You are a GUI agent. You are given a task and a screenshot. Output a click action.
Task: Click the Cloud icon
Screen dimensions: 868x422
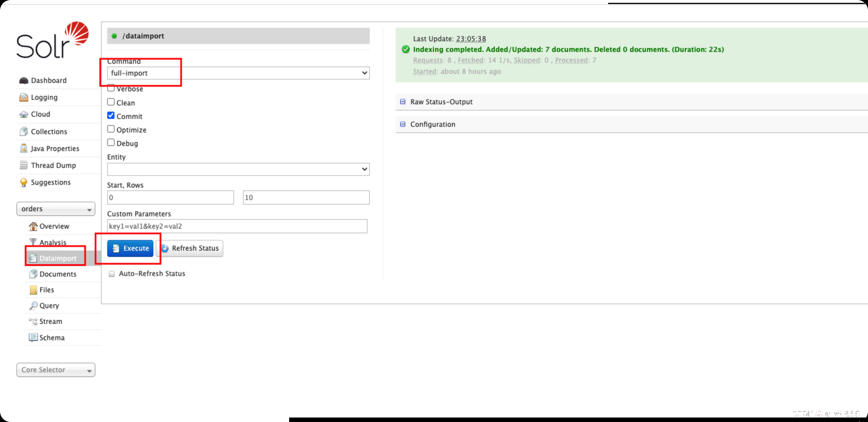click(24, 114)
